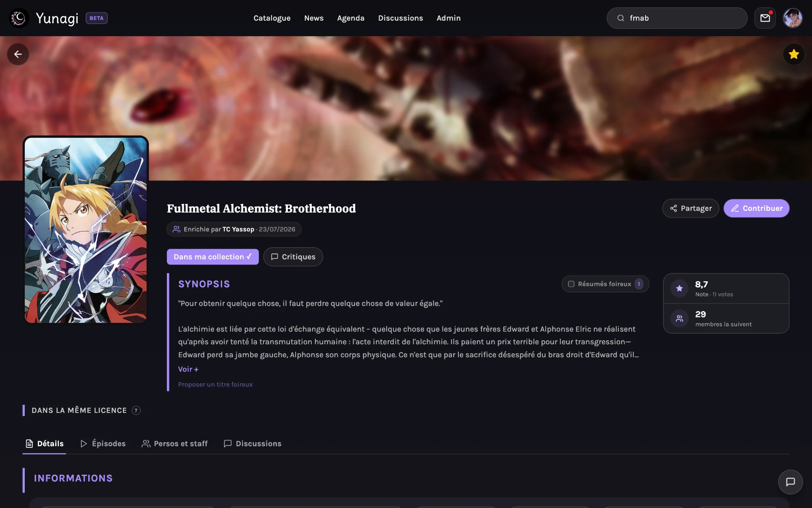
Task: Click Proposer un titre foireux link
Action: click(x=216, y=384)
